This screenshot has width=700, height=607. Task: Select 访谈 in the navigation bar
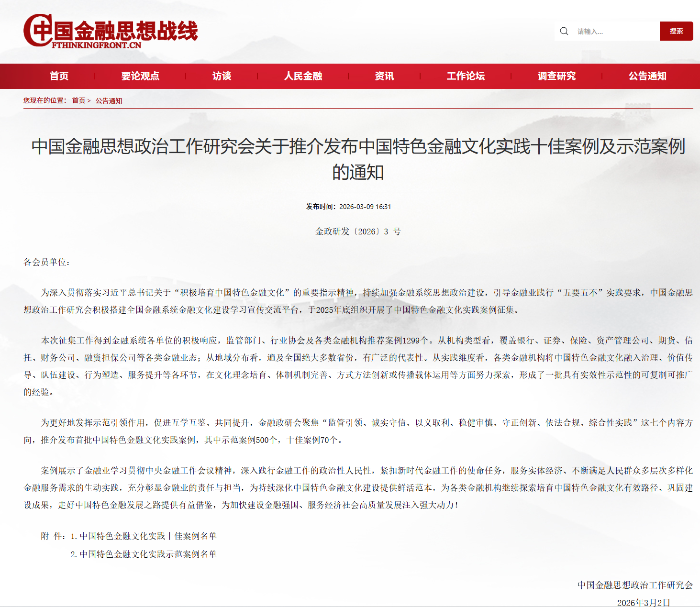tap(222, 76)
